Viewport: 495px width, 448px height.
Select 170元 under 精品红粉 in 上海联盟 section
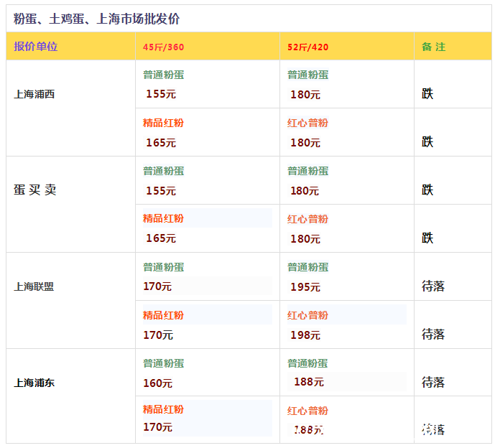point(158,335)
